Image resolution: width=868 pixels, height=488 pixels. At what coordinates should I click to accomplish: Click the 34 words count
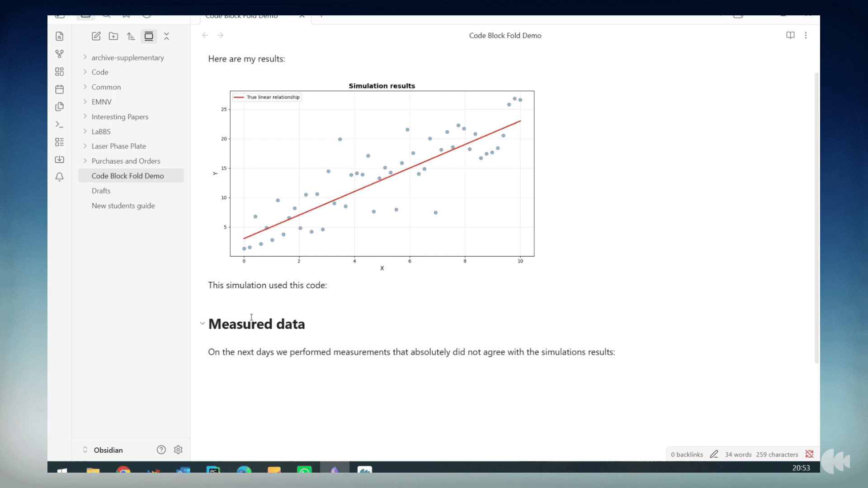pyautogui.click(x=738, y=455)
